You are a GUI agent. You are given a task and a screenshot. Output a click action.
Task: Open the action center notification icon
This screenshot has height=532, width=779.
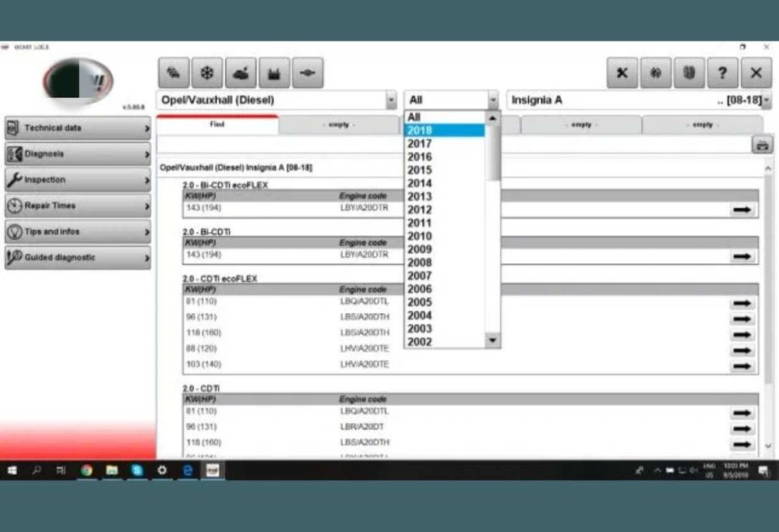pos(763,471)
